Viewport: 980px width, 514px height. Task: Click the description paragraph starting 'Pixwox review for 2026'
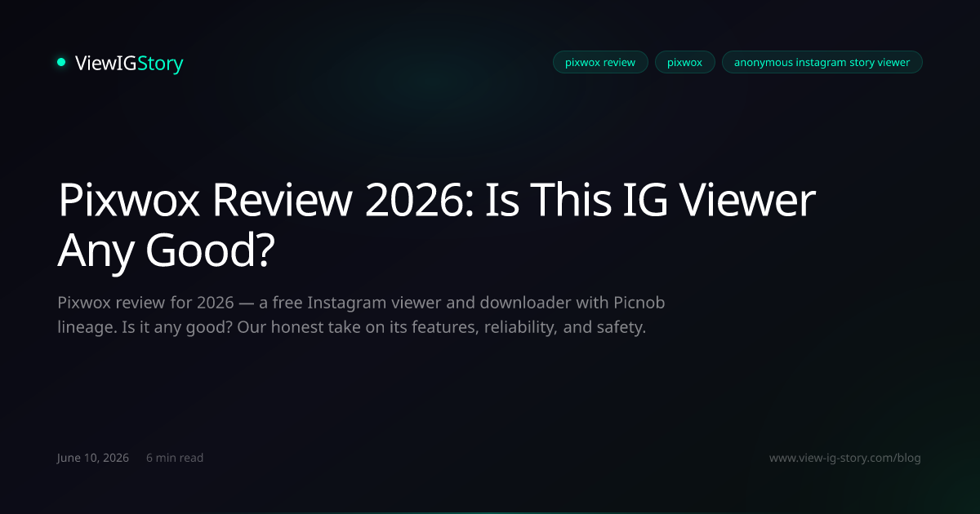point(361,316)
